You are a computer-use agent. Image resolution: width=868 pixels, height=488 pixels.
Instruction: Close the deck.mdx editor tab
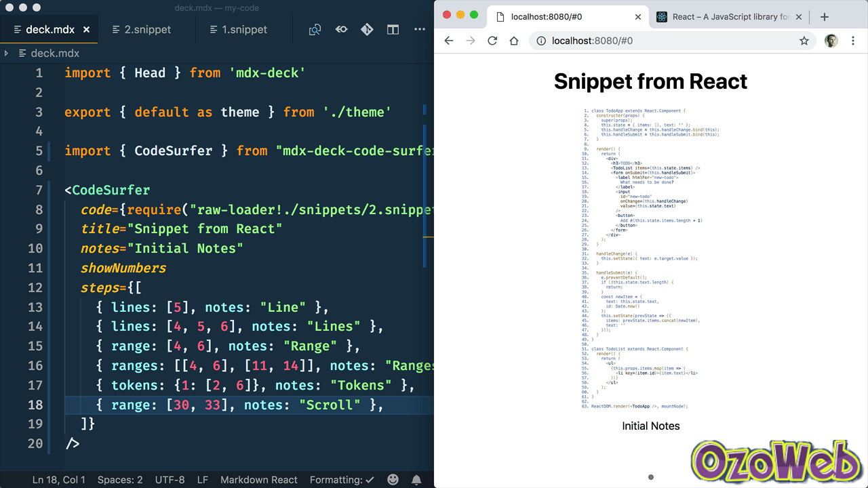[86, 30]
